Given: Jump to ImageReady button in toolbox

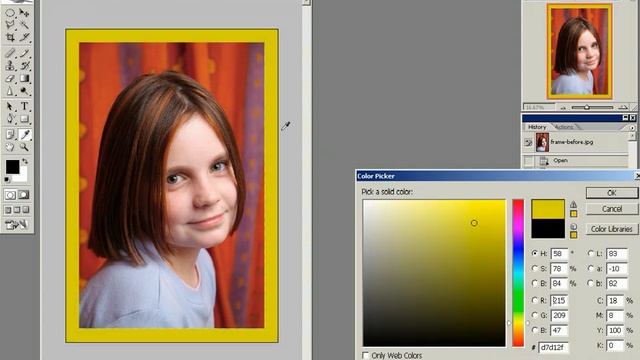Looking at the screenshot, I should 16,224.
